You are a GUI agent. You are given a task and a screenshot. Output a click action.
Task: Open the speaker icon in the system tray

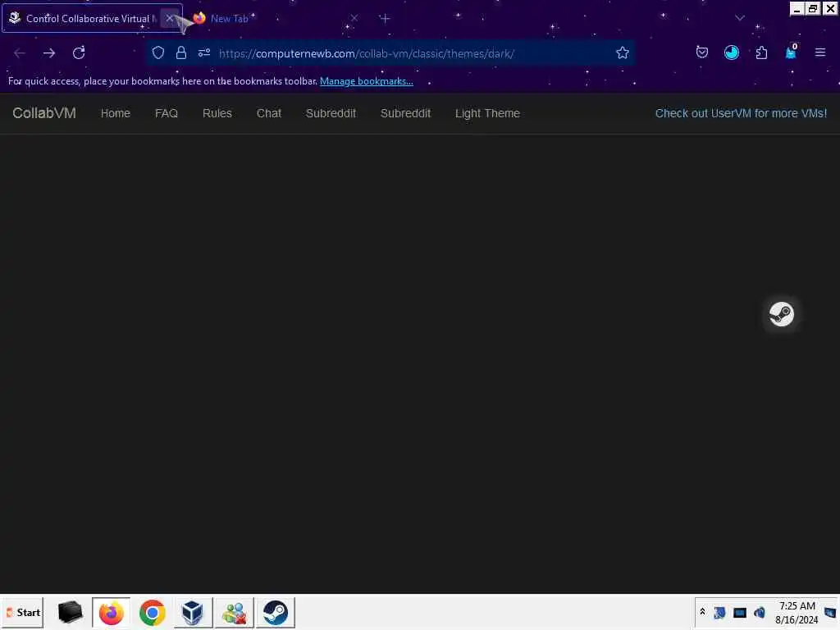click(x=759, y=612)
